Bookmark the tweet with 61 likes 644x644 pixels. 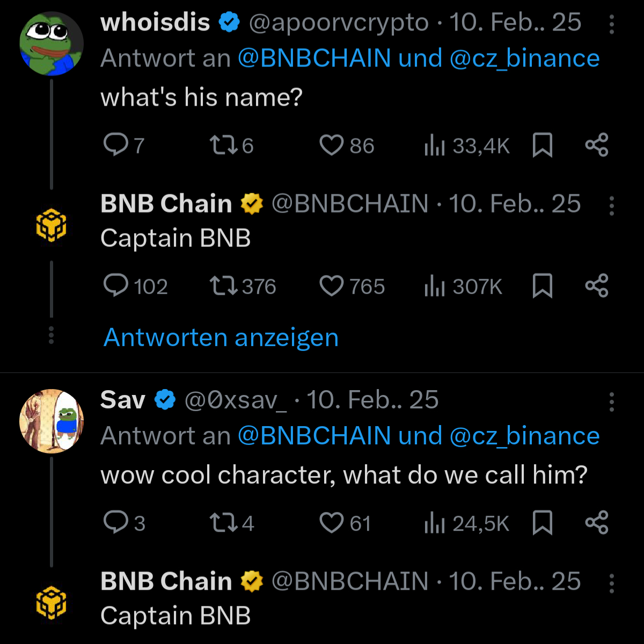click(543, 523)
